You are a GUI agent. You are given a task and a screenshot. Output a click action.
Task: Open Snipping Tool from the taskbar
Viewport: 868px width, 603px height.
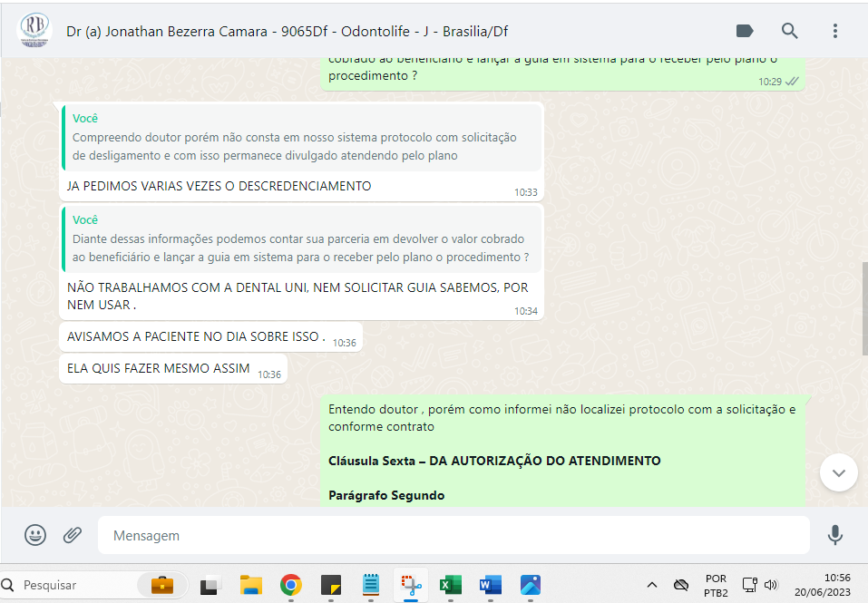411,585
